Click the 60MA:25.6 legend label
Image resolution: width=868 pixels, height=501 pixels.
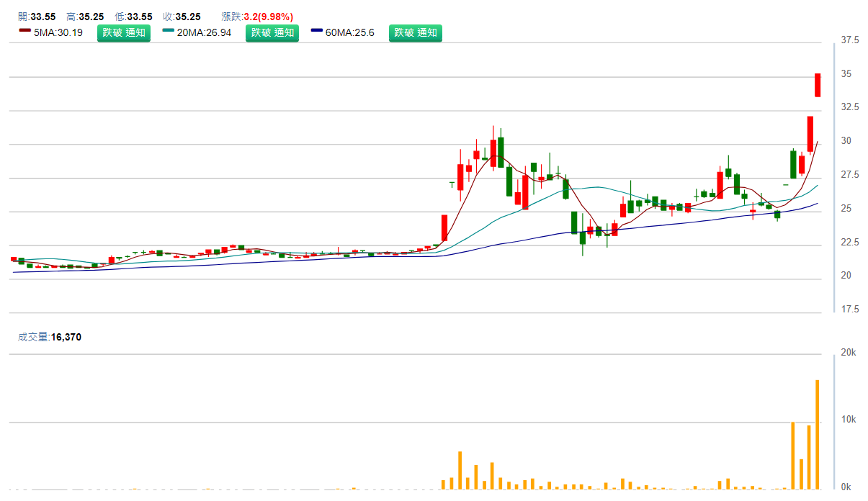point(350,32)
